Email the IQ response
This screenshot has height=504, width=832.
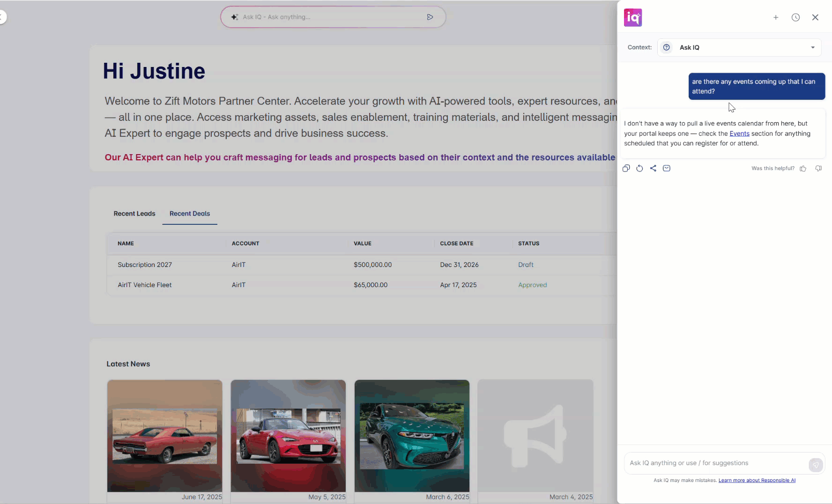[667, 168]
